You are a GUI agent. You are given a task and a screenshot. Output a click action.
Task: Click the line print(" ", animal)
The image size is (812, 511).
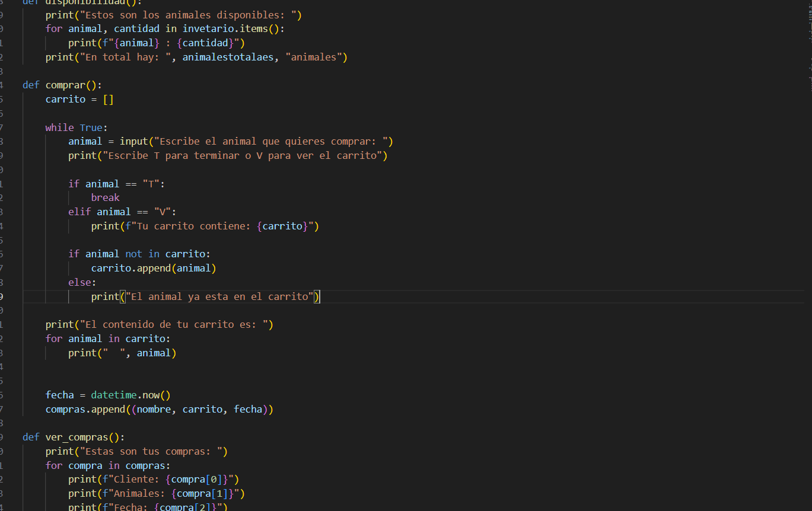click(x=122, y=353)
